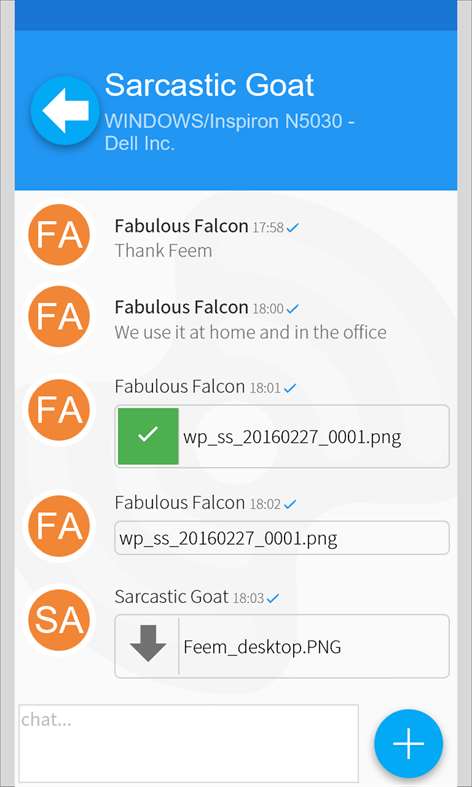Download Feem_desktop.PNG via the down arrow icon
The width and height of the screenshot is (472, 787).
[148, 646]
